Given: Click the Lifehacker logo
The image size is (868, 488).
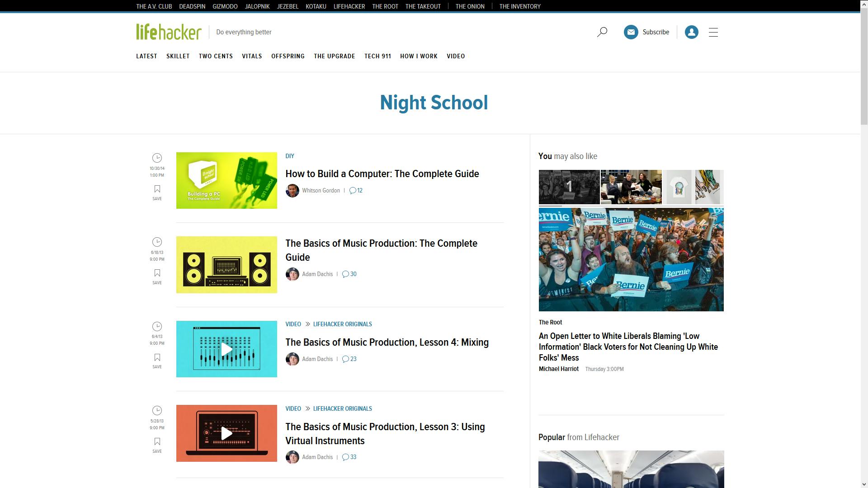Looking at the screenshot, I should point(169,32).
